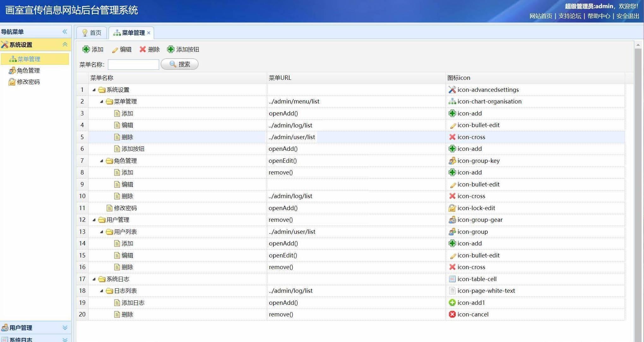Collapse the 系统设置 tree node in the grid
The height and width of the screenshot is (342, 644).
pos(94,90)
